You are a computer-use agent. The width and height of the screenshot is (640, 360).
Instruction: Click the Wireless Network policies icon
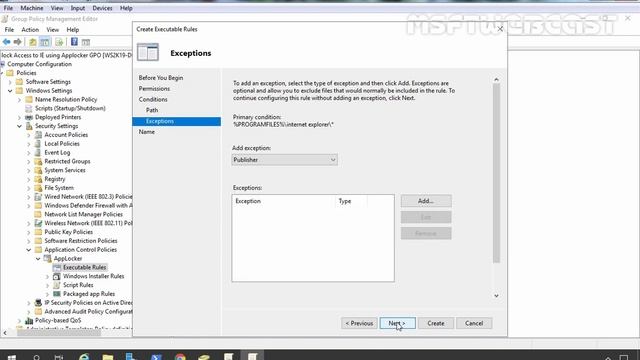(x=38, y=223)
